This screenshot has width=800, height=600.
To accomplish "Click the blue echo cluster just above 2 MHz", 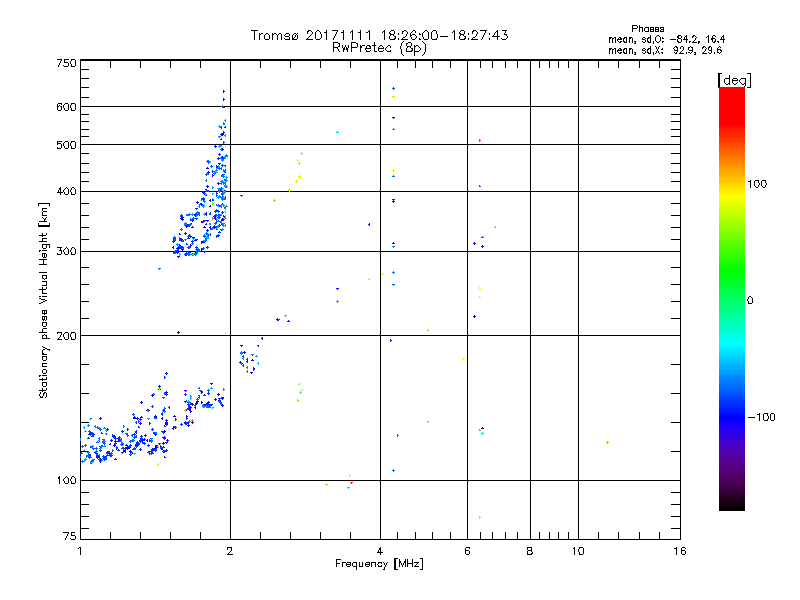I will point(249,359).
